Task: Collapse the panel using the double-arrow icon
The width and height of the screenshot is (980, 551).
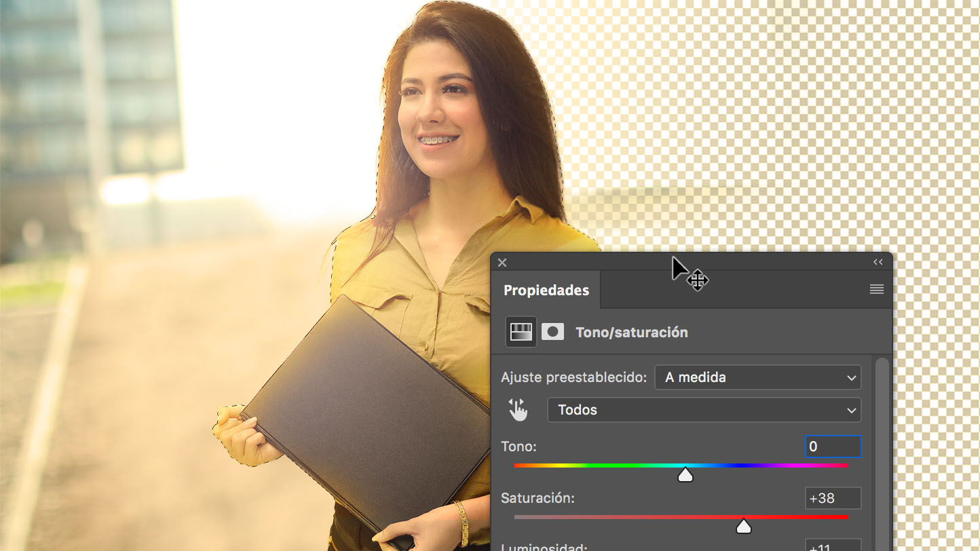Action: pyautogui.click(x=878, y=263)
